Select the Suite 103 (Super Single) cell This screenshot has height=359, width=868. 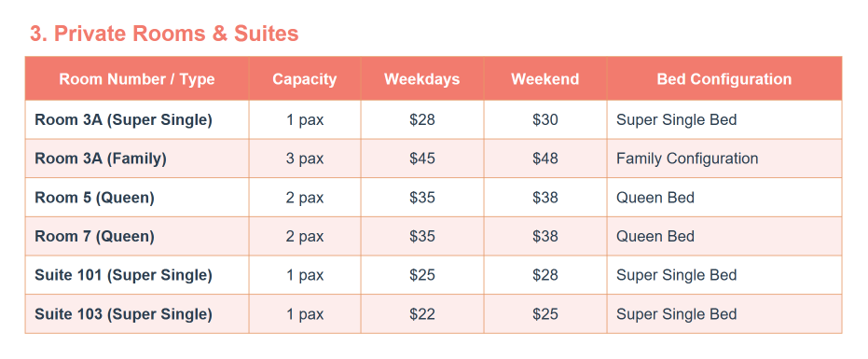point(137,314)
